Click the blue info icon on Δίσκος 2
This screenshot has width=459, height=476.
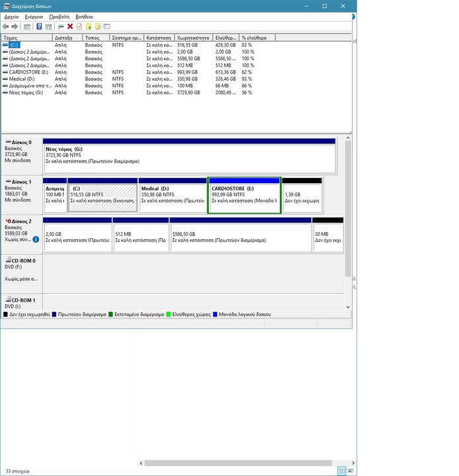pyautogui.click(x=36, y=240)
